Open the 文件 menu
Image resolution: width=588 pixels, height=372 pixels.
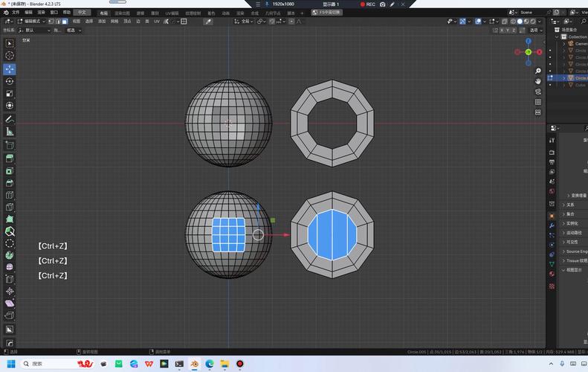click(15, 13)
